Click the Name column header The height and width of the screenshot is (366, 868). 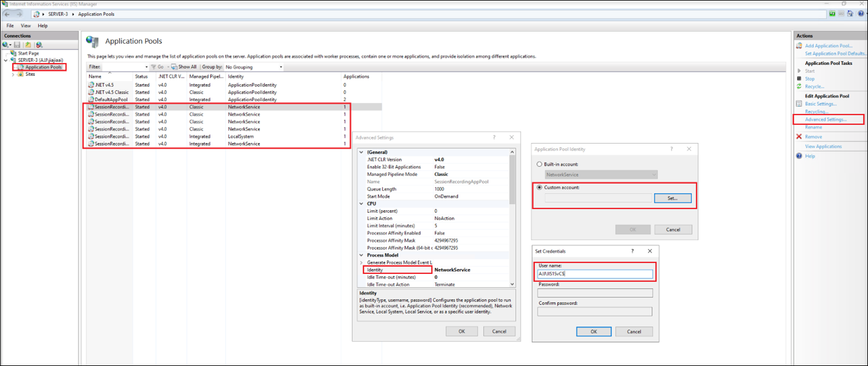tap(110, 76)
